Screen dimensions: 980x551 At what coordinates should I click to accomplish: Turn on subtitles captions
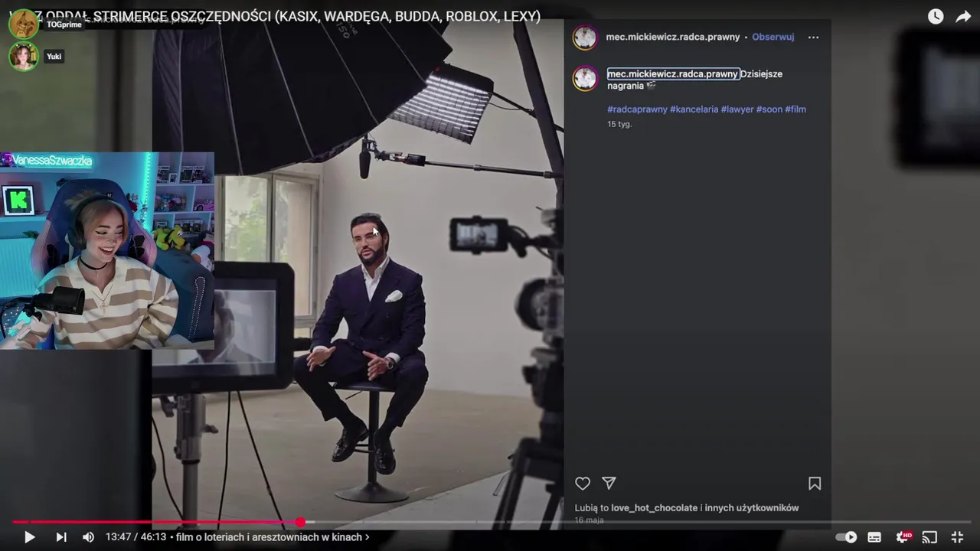(874, 537)
